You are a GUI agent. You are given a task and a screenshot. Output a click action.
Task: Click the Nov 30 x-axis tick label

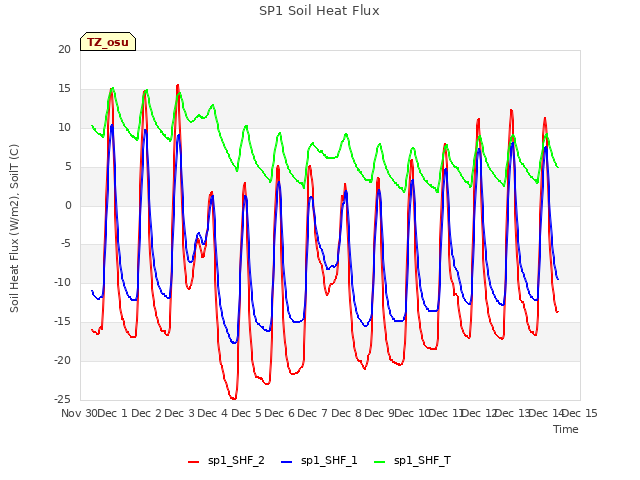80,413
